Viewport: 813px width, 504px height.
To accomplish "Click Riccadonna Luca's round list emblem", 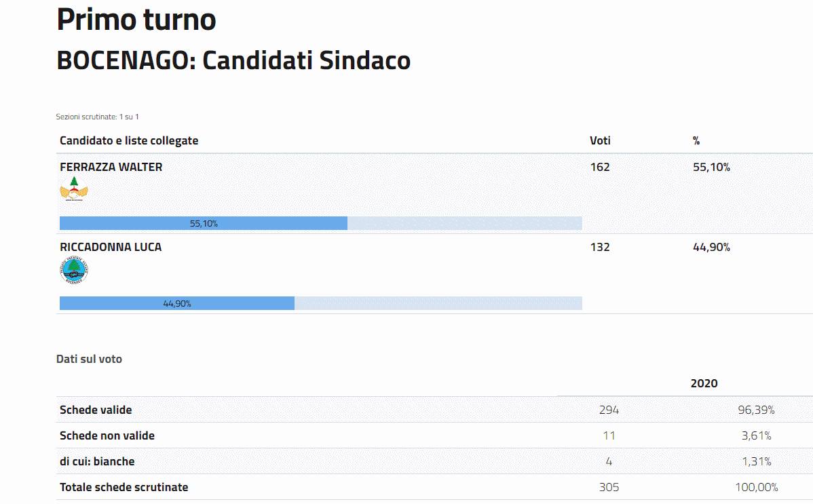I will (x=74, y=270).
